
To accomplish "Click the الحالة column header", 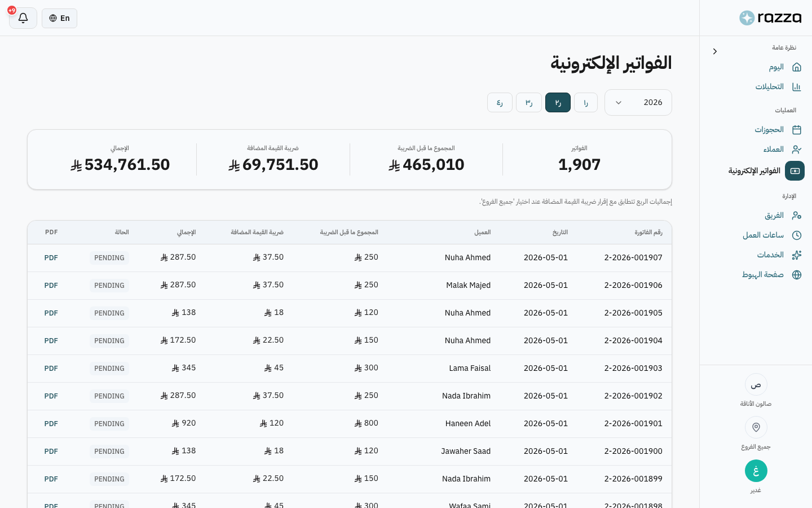I will click(122, 233).
